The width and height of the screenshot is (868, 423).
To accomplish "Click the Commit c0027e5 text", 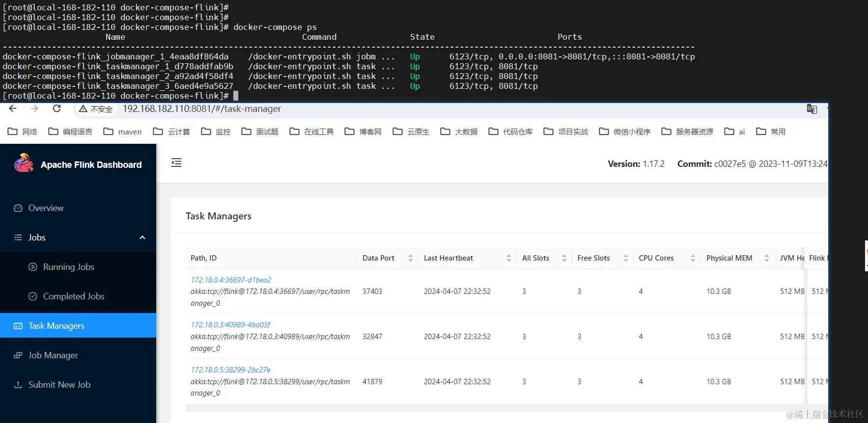I will point(752,164).
